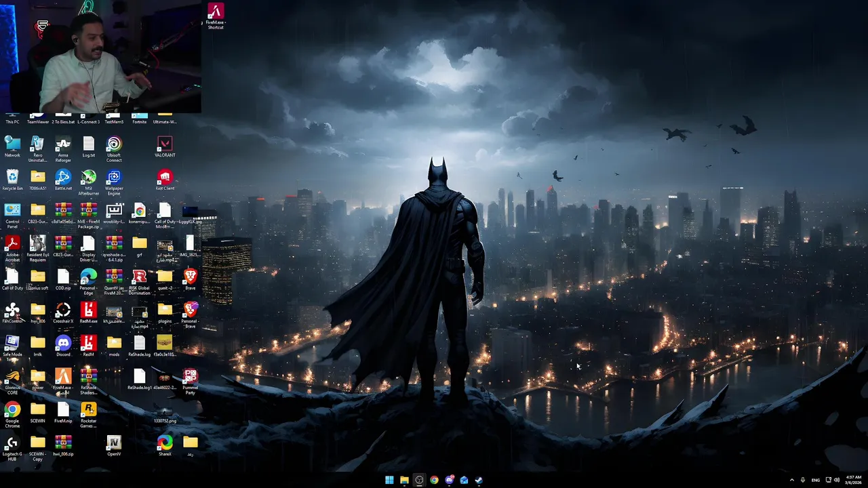
Task: Select the RedM.exe icon
Action: coord(89,312)
